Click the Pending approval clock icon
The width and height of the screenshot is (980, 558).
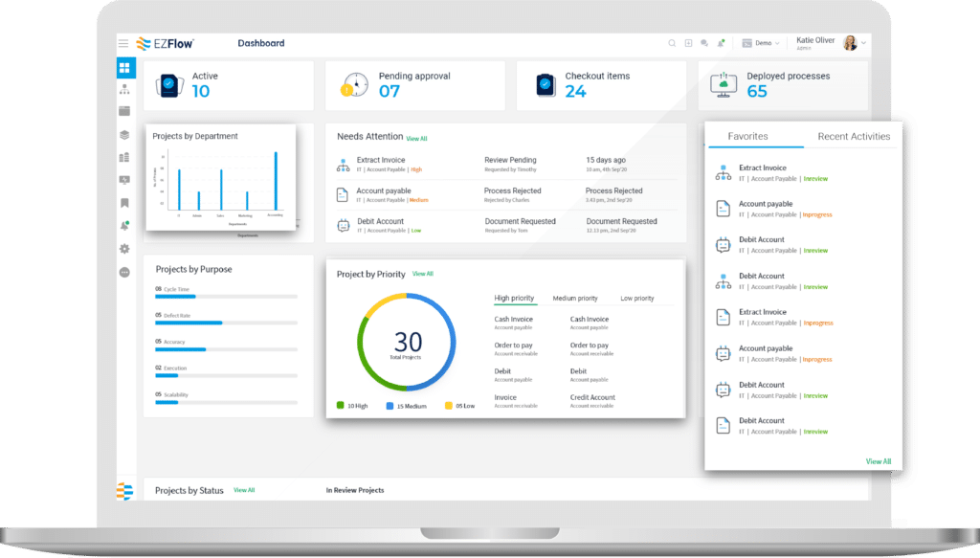(354, 85)
